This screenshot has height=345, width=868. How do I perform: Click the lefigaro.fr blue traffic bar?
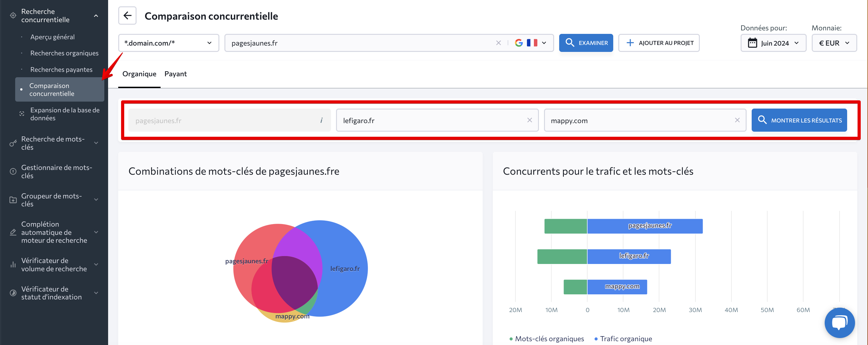point(629,256)
